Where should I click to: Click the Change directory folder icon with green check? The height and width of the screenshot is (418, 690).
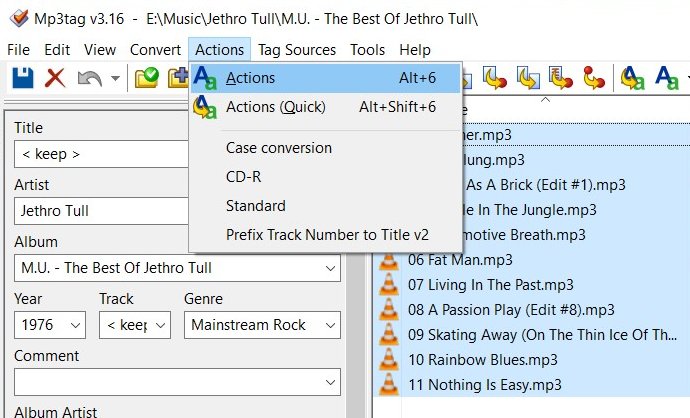point(147,78)
